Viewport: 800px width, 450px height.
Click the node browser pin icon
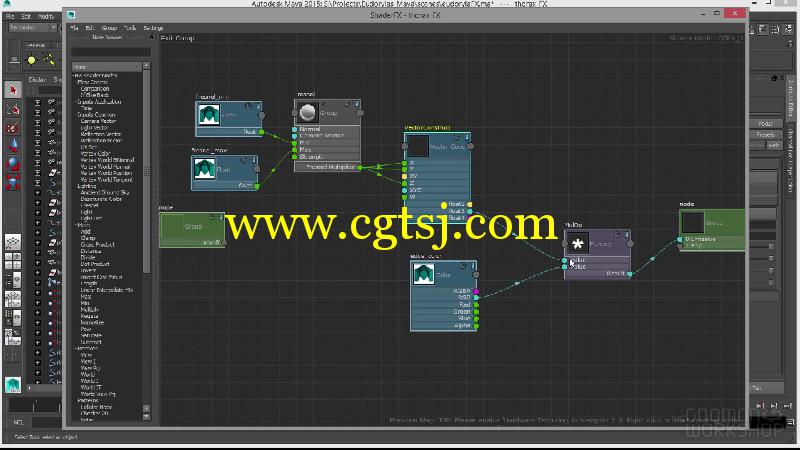pos(152,38)
